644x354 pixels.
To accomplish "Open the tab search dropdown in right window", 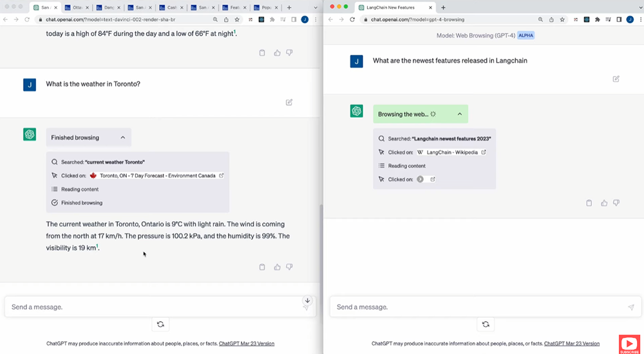I will tap(641, 7).
